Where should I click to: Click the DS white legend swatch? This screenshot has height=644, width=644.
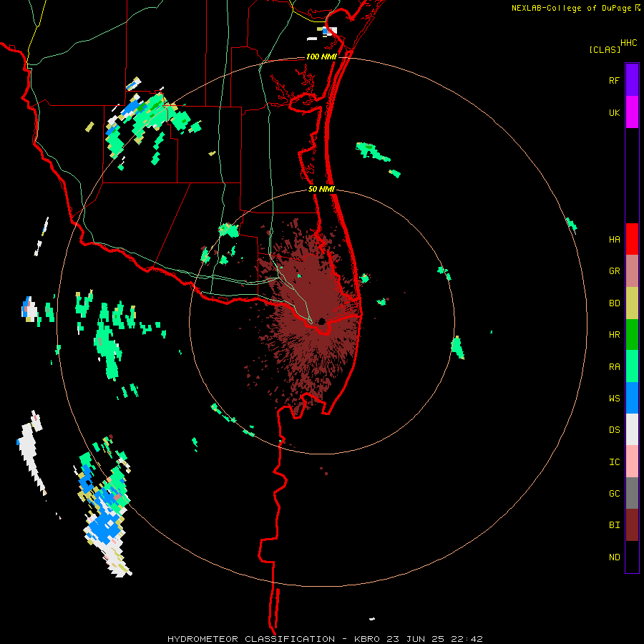[x=632, y=429]
